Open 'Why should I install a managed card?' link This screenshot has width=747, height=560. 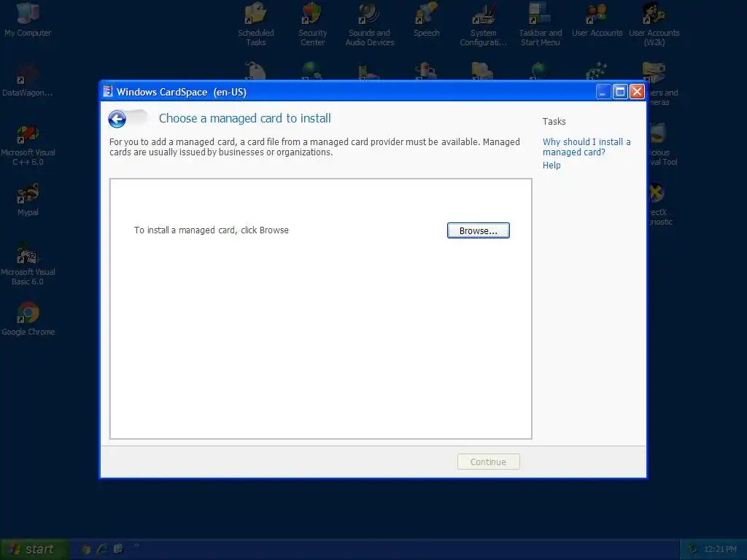pos(587,147)
